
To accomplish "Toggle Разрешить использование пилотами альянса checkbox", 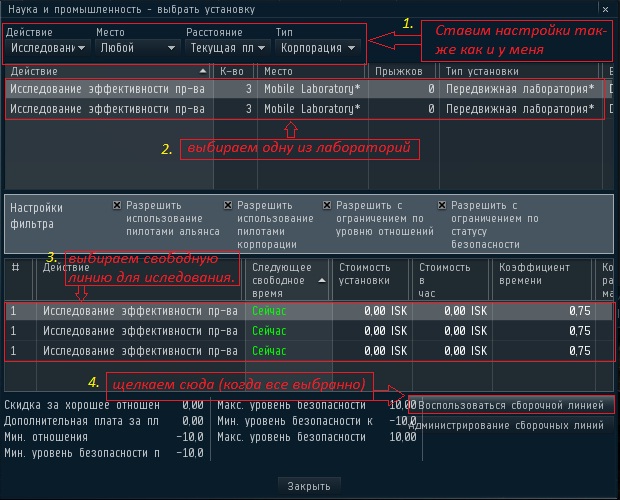I will [117, 205].
